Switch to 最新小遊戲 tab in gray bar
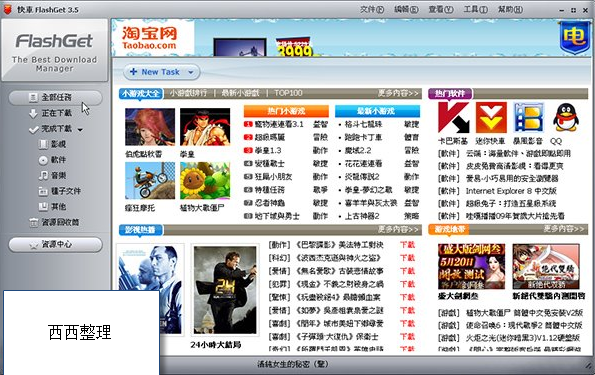The width and height of the screenshot is (595, 375). click(x=240, y=93)
